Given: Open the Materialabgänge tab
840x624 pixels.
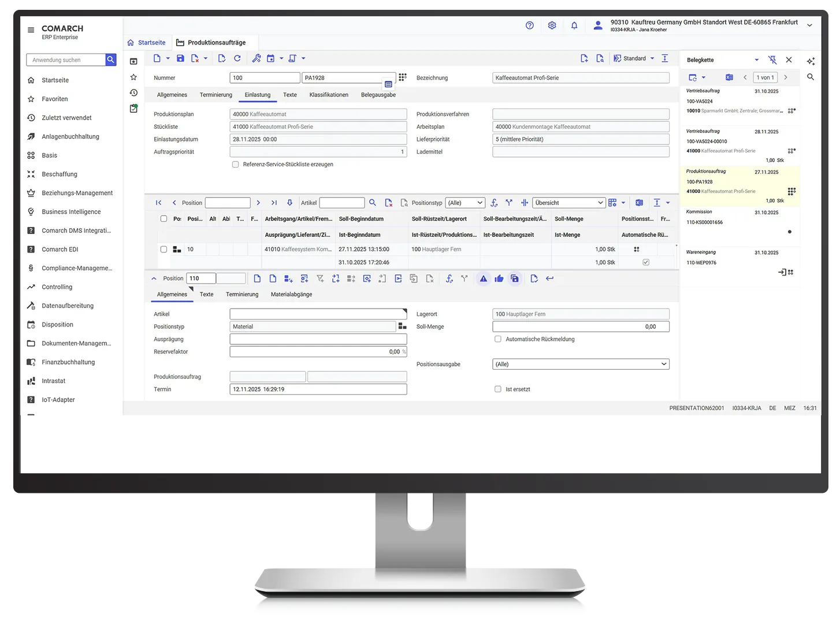Looking at the screenshot, I should point(291,295).
